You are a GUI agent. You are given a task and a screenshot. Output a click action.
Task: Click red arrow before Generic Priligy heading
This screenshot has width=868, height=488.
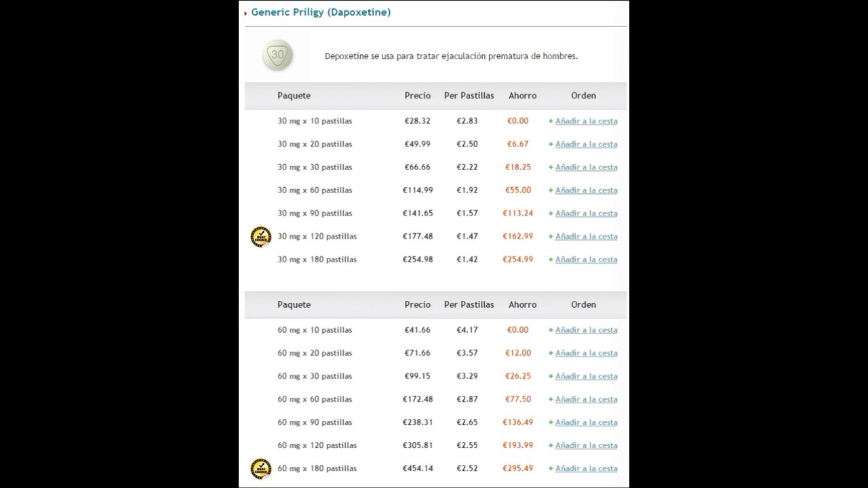pos(245,13)
